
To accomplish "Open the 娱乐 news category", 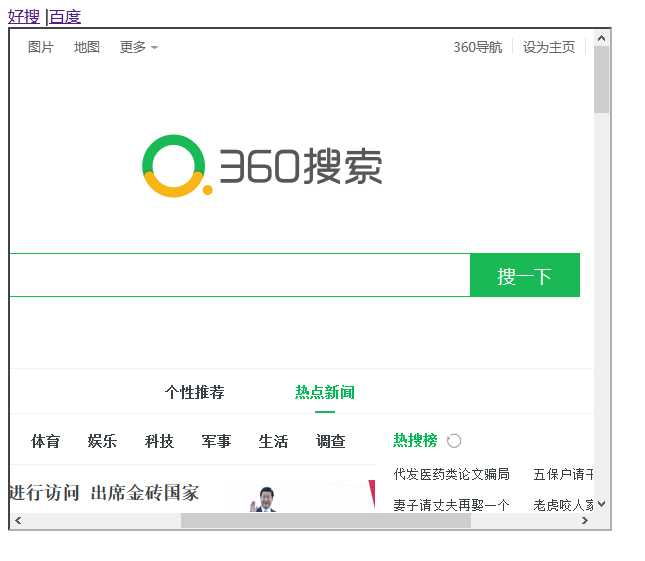I will [x=102, y=441].
